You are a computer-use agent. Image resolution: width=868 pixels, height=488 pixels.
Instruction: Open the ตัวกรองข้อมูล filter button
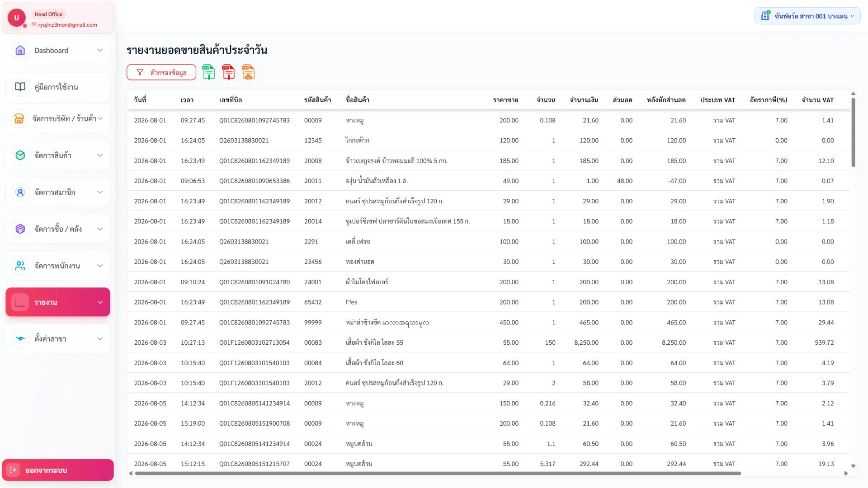pos(161,72)
